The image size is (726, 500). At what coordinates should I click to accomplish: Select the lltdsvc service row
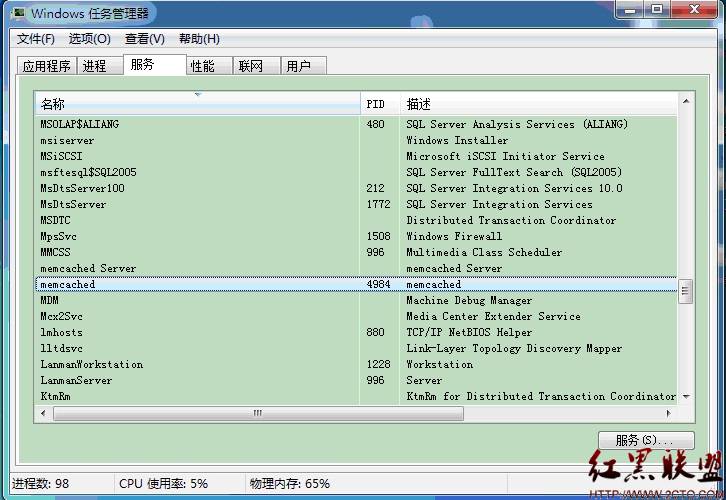[x=356, y=348]
